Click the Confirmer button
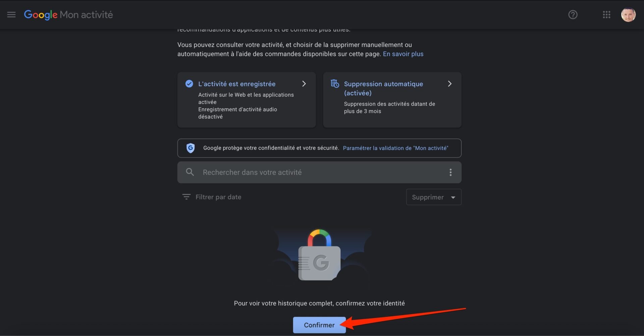Image resolution: width=644 pixels, height=336 pixels. point(319,325)
